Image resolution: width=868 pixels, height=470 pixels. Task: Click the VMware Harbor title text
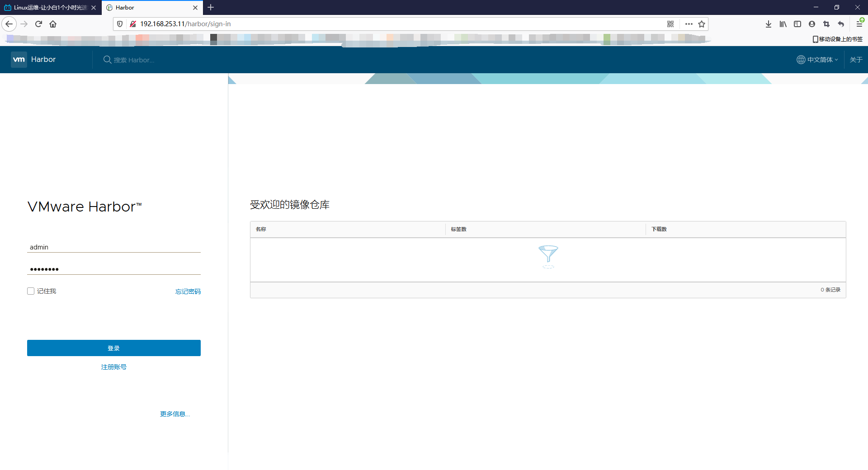point(85,207)
